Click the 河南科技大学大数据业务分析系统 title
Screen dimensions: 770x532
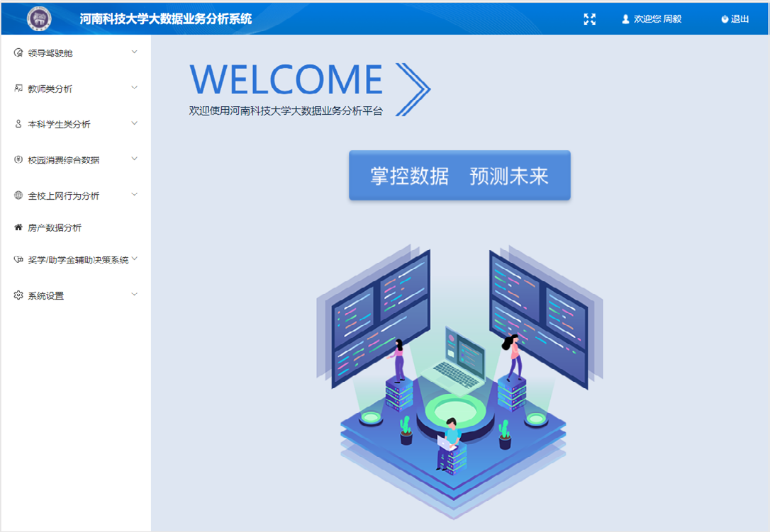tap(165, 18)
